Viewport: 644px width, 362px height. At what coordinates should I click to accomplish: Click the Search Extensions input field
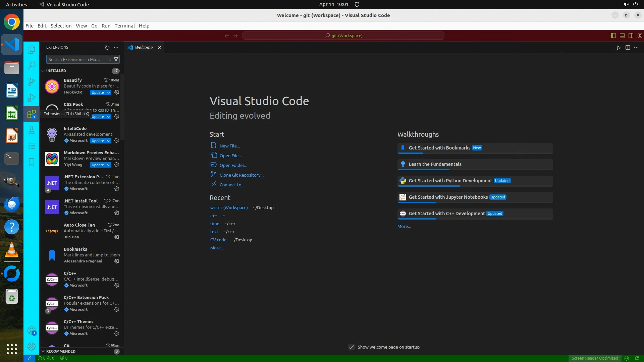click(x=75, y=59)
